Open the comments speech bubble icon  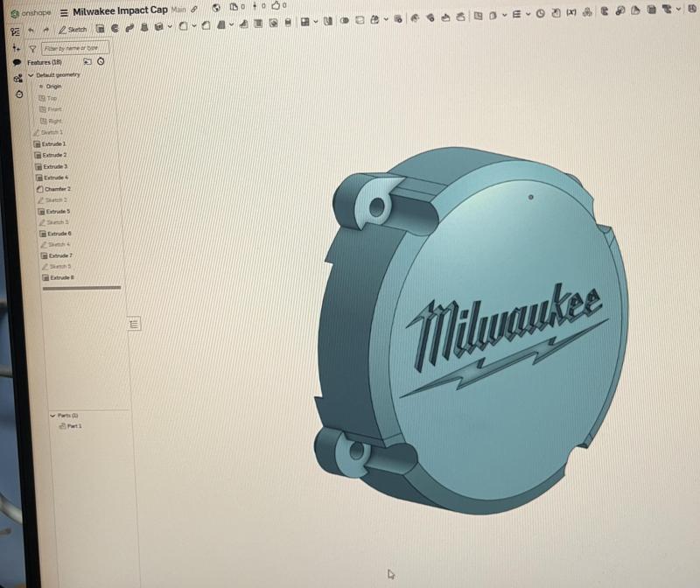[17, 62]
